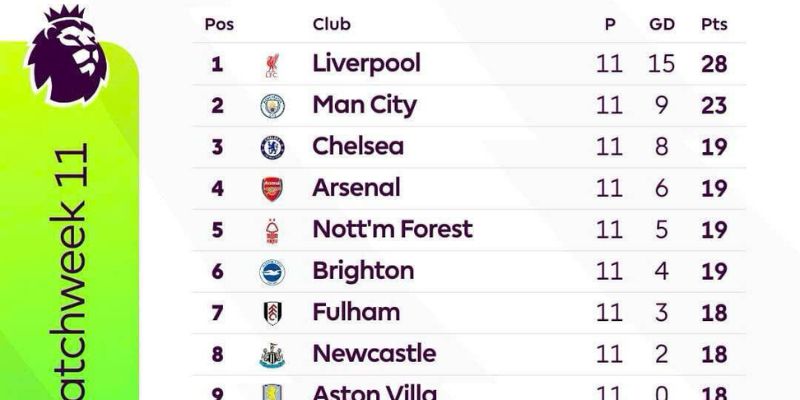Click the Arsenal club crest
The width and height of the screenshot is (800, 400).
272,189
